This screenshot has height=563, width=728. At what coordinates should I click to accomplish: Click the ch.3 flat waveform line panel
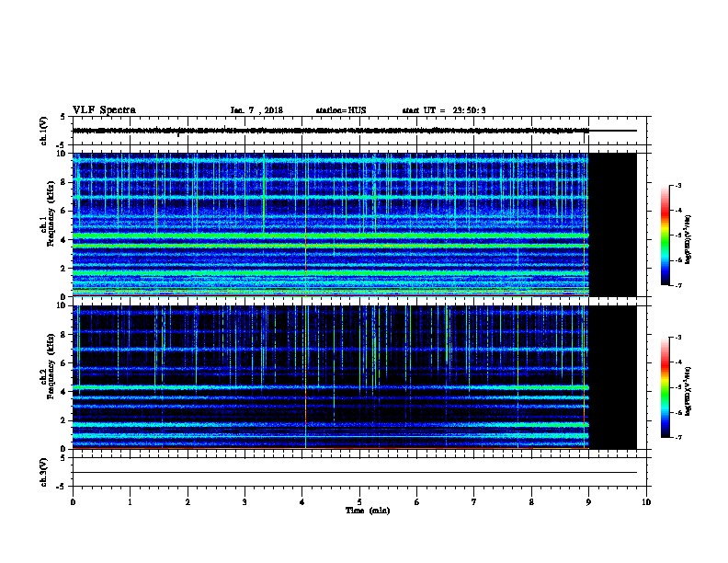tap(359, 473)
